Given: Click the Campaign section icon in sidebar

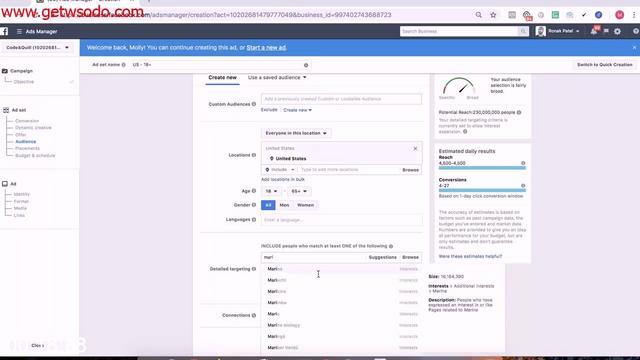Looking at the screenshot, I should pos(5,71).
